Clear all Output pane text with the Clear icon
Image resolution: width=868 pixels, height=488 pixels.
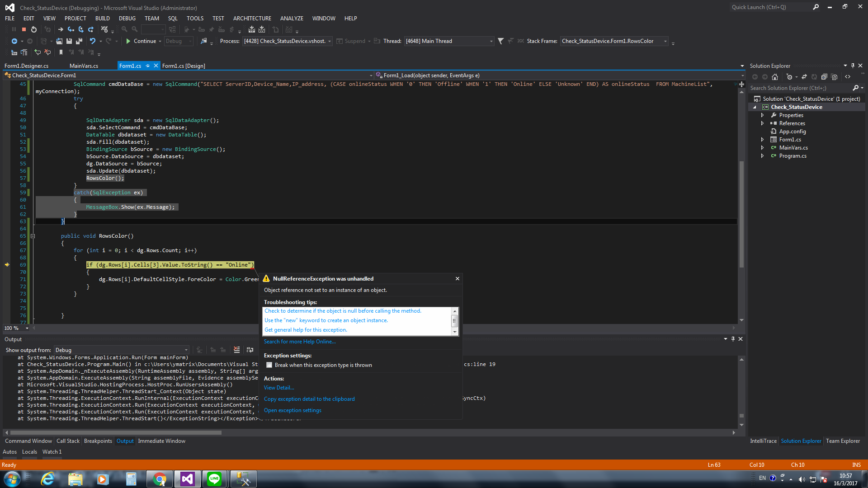click(236, 350)
